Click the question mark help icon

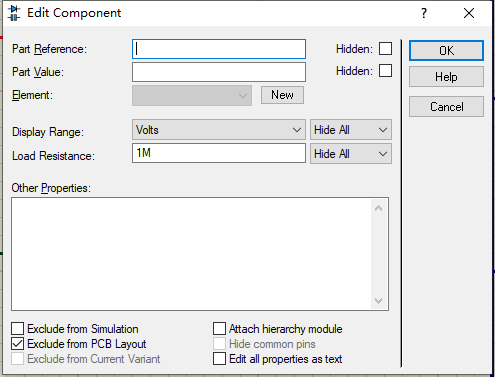(424, 13)
